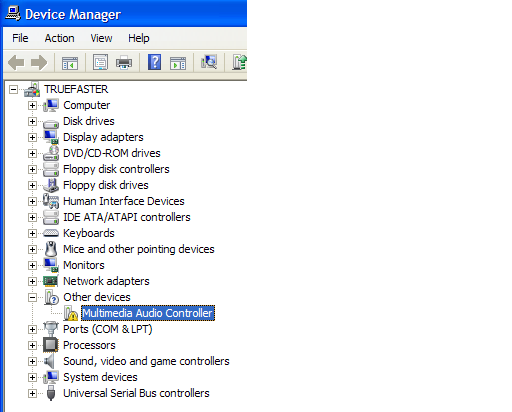Click the Properties toolbar icon
The width and height of the screenshot is (512, 412).
pos(100,62)
